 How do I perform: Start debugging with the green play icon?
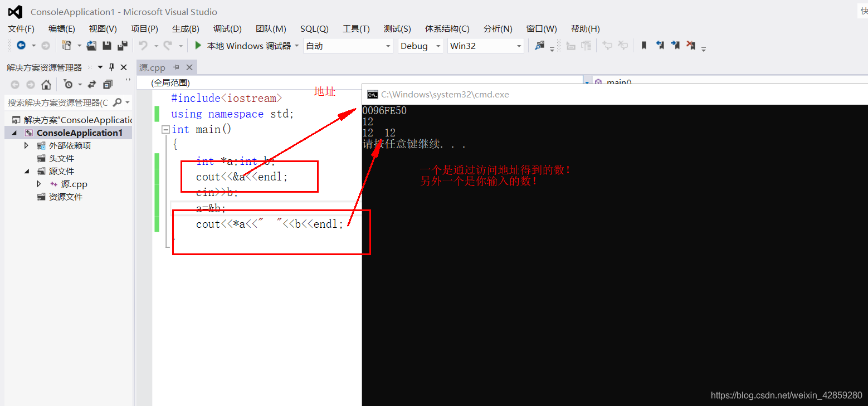click(198, 46)
